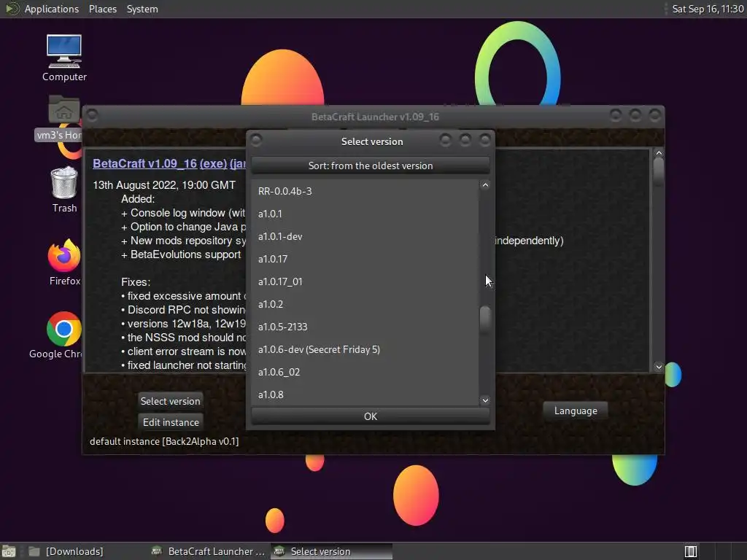Open BetaCraft v1.09_16 changelog link

tap(145, 163)
